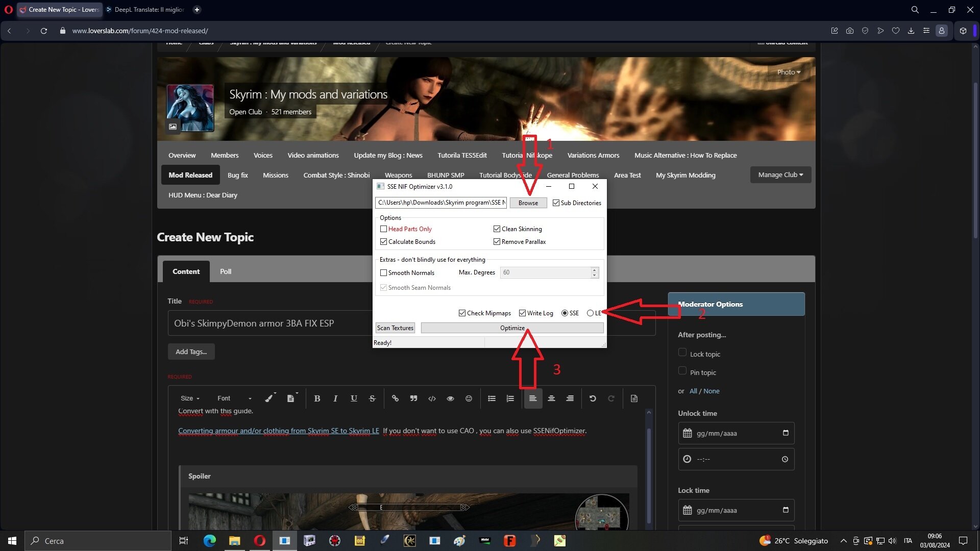
Task: Insert a link with the chain icon
Action: pos(395,398)
